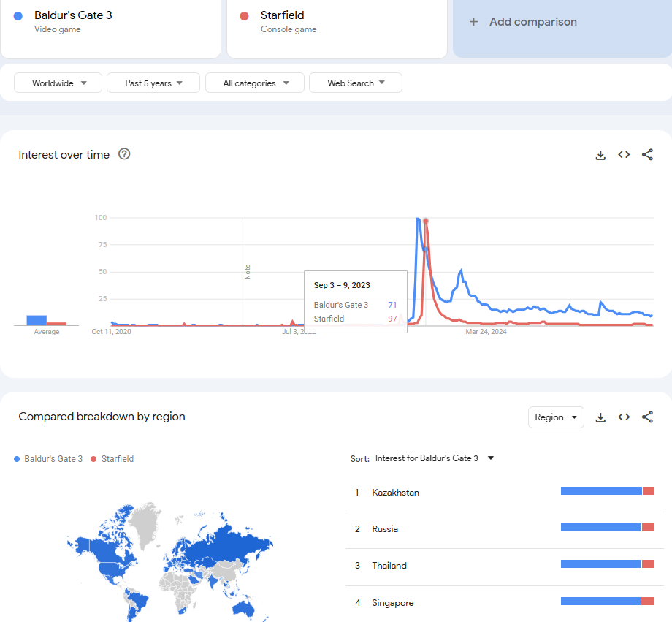Share the region breakdown card
Viewport: 672px width, 622px height.
pos(647,417)
